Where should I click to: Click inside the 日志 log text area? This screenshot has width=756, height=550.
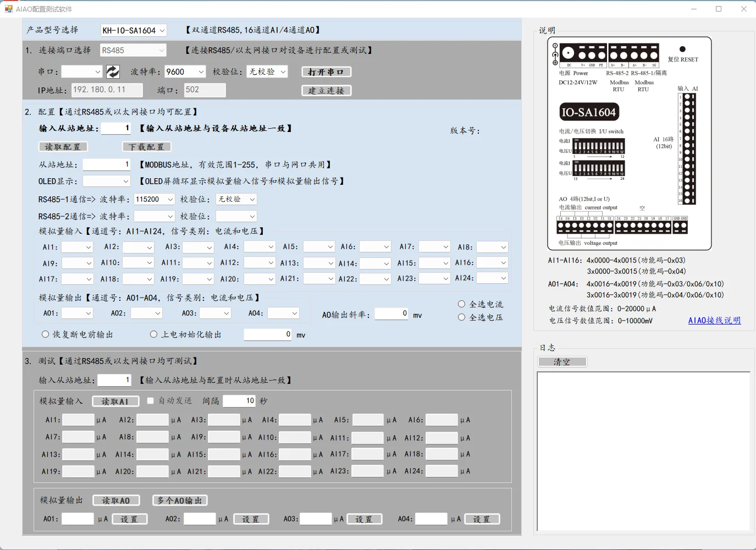tap(644, 452)
